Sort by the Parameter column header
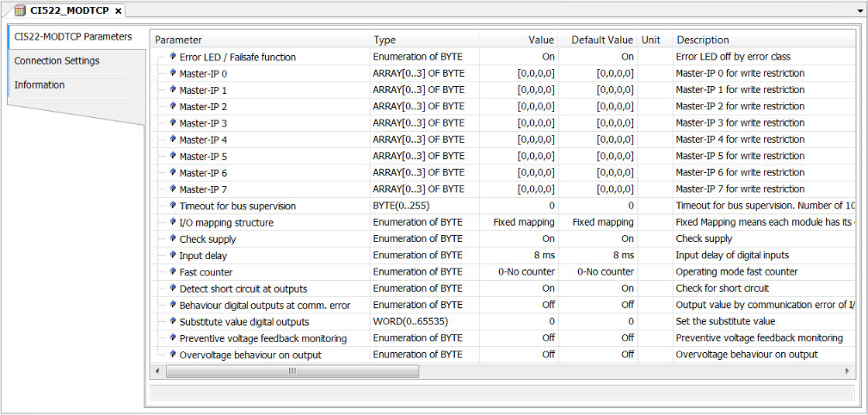 [260, 40]
